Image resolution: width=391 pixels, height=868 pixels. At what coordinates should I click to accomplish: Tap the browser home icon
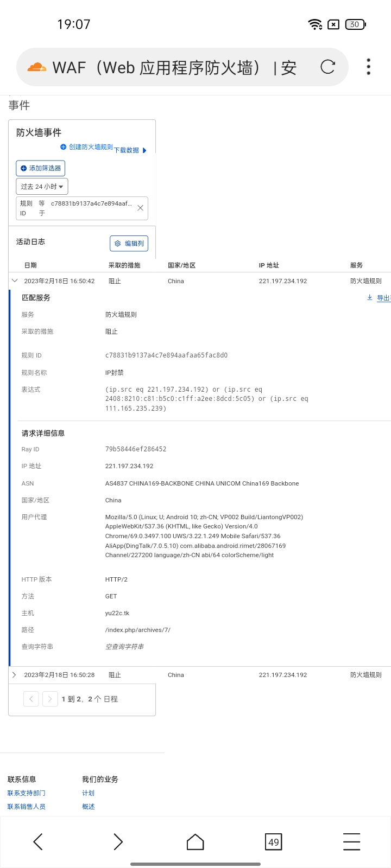pyautogui.click(x=195, y=842)
